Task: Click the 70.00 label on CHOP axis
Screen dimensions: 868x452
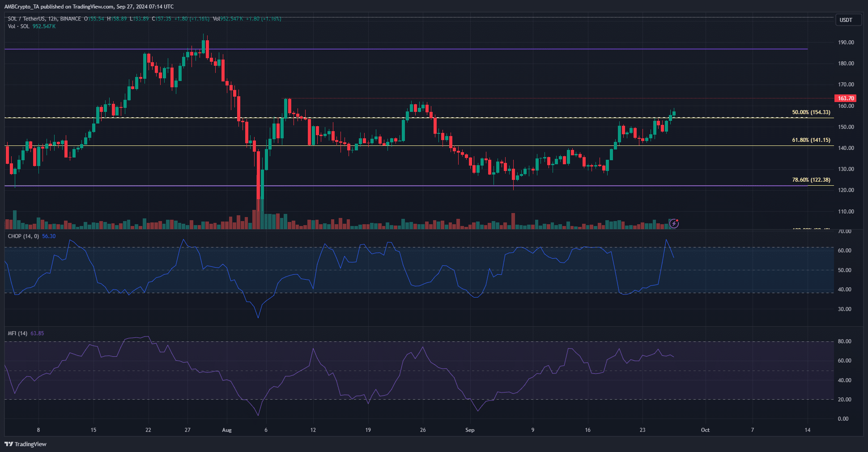Action: coord(844,231)
